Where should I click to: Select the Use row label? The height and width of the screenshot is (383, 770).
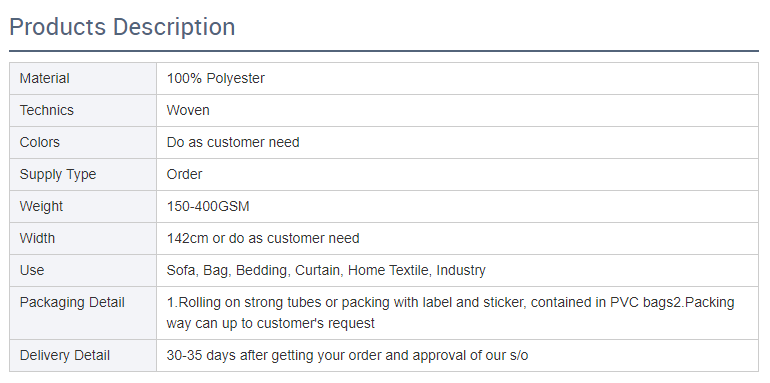click(32, 271)
